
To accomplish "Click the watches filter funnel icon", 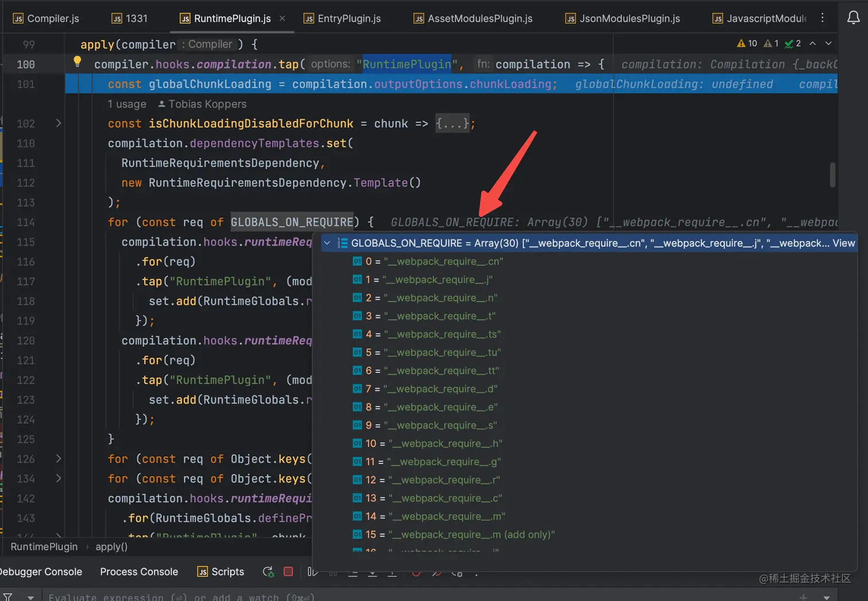I will coord(7,598).
